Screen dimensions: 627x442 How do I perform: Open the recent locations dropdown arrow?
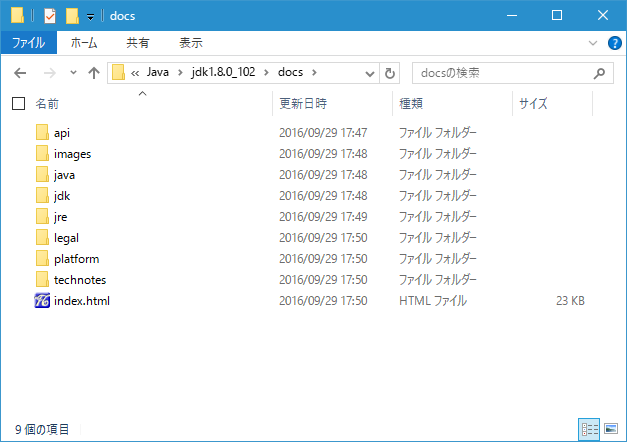(x=73, y=73)
